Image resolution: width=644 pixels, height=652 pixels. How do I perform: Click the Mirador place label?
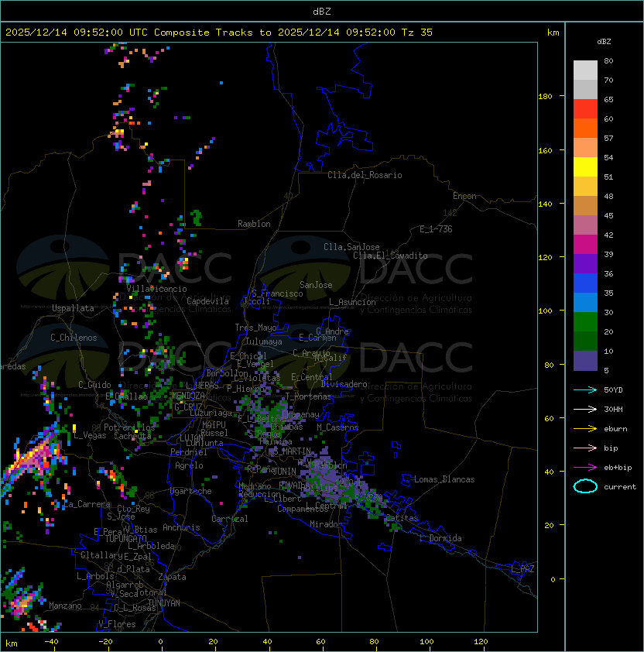327,524
